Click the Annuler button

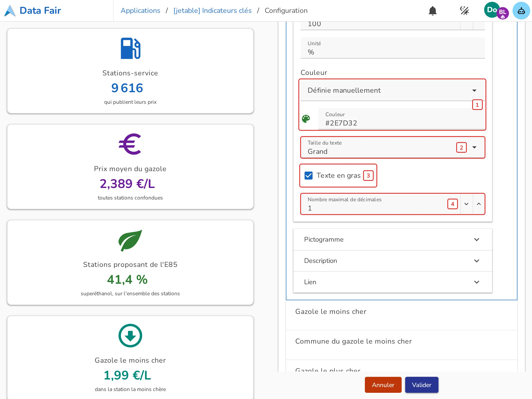383,385
